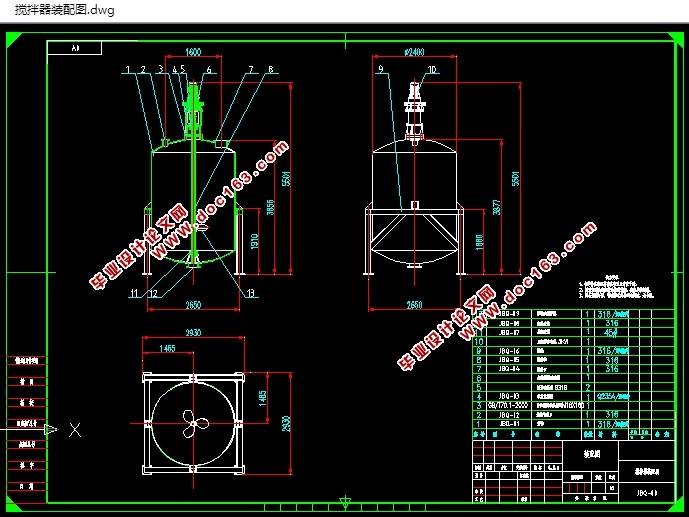
Task: Select the GB/T70.1-2000 standard cell
Action: [x=508, y=405]
